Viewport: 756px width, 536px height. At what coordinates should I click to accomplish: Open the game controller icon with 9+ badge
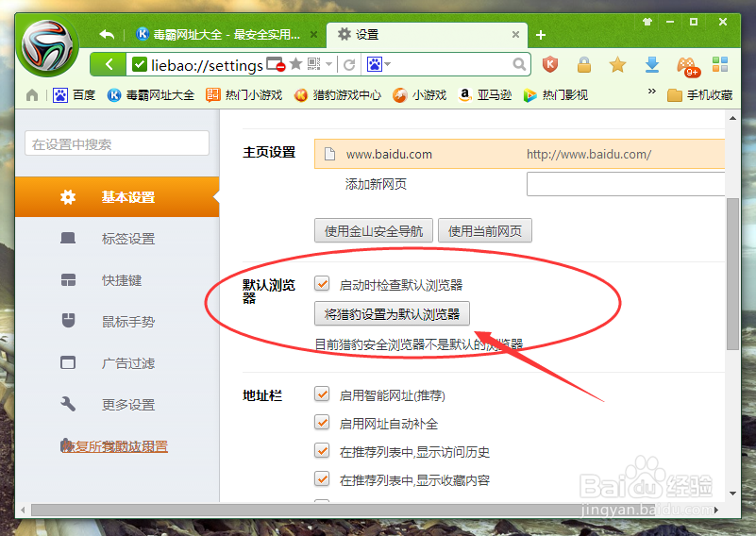click(x=687, y=66)
